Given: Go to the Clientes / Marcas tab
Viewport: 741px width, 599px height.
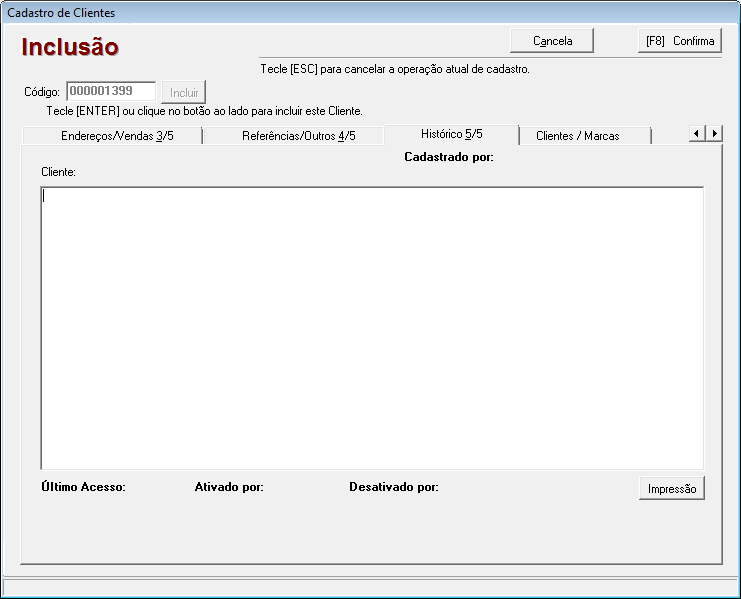Looking at the screenshot, I should coord(577,136).
